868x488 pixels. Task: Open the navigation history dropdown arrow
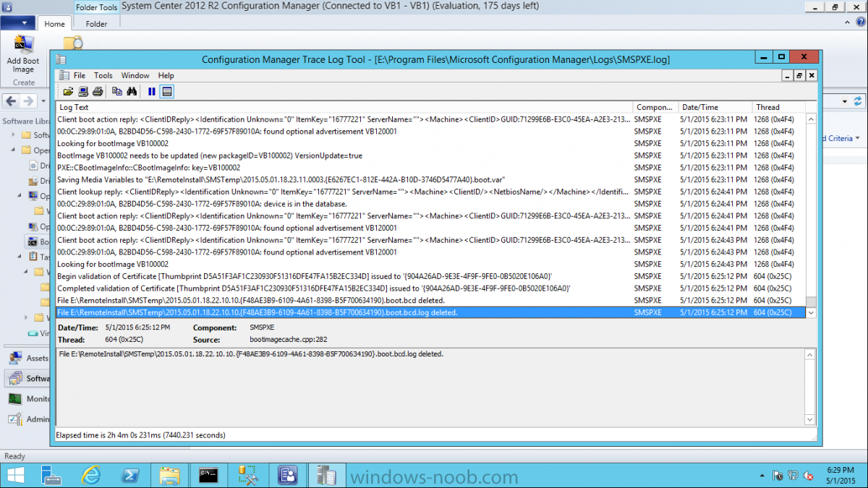43,100
